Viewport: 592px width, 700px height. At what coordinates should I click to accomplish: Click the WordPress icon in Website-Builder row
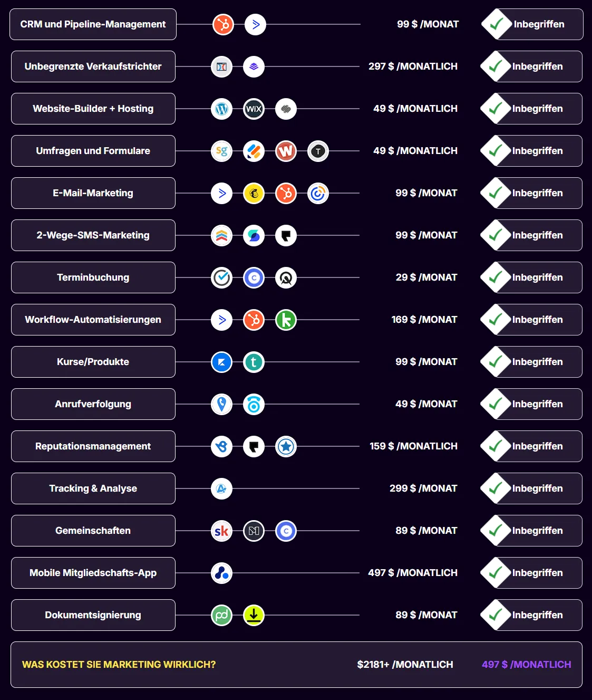coord(222,109)
